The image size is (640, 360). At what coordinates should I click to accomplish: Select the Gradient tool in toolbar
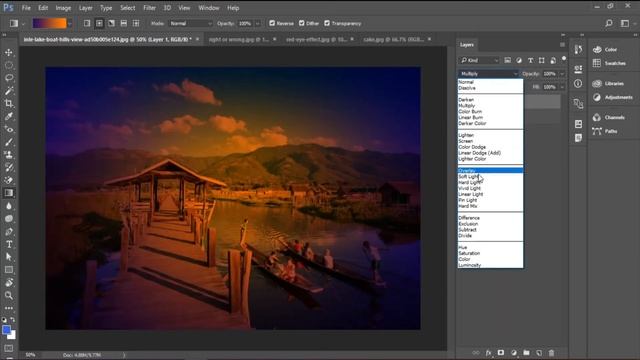pyautogui.click(x=9, y=193)
